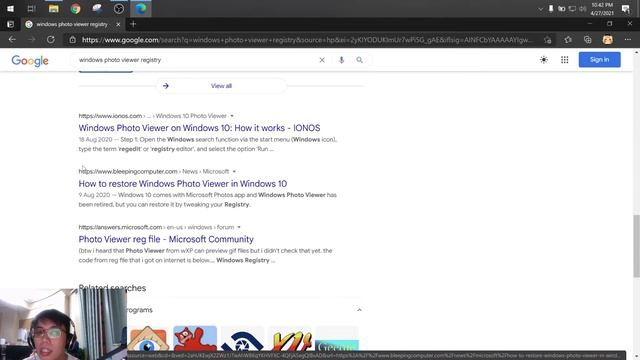The image size is (640, 360).
Task: Open File Explorer from the taskbar
Action: pyautogui.click(x=53, y=9)
